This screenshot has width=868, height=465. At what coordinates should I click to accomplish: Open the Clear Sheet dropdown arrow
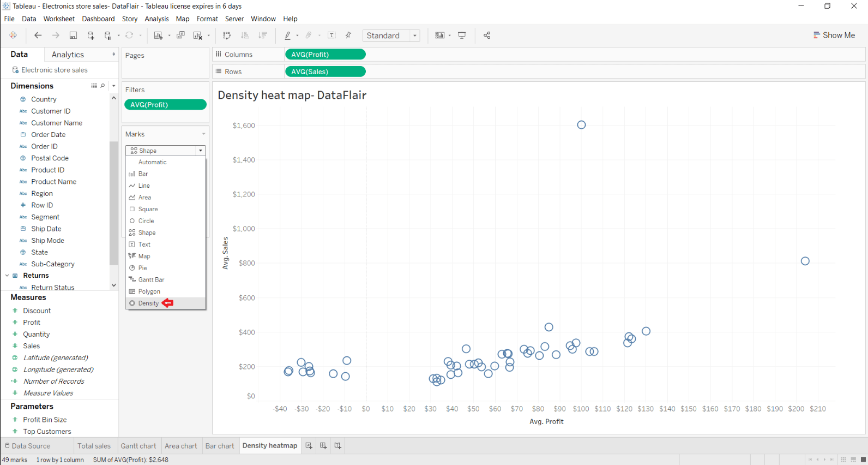[208, 35]
